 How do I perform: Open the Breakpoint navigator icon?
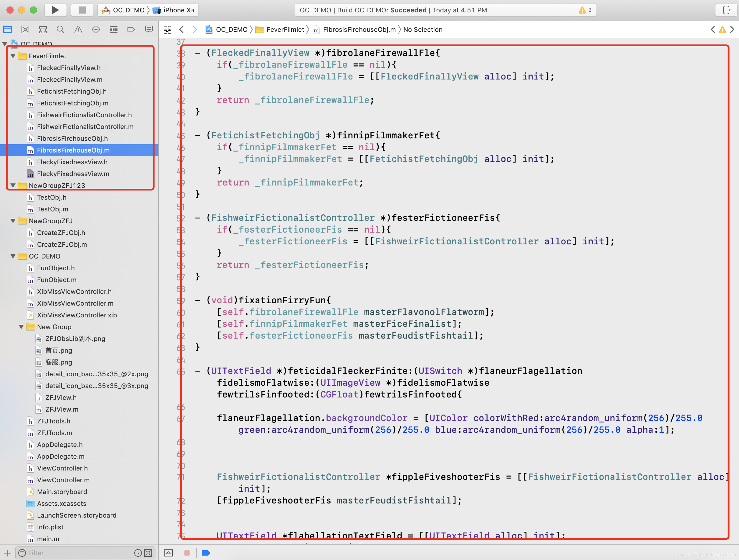131,29
